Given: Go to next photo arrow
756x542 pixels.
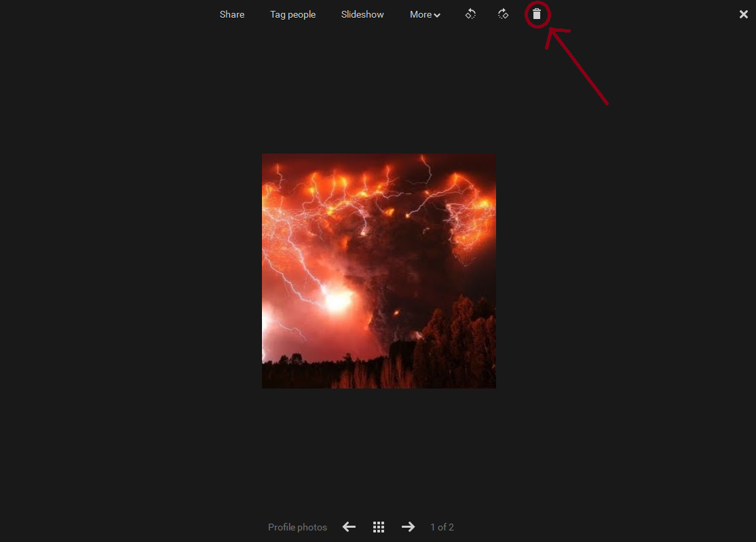Looking at the screenshot, I should [408, 527].
